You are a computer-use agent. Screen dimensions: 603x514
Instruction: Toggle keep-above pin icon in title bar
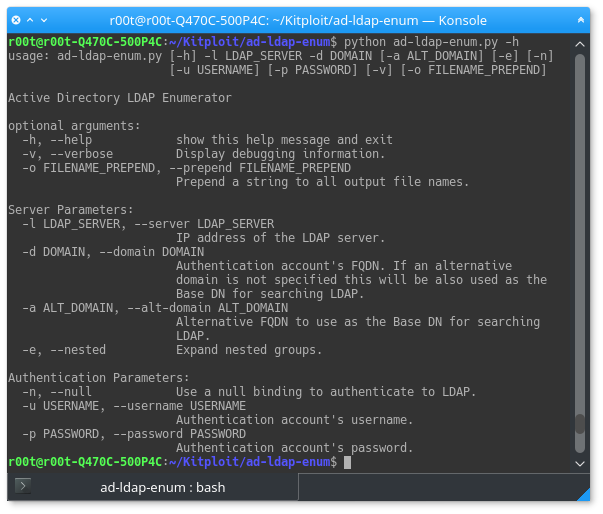click(581, 20)
